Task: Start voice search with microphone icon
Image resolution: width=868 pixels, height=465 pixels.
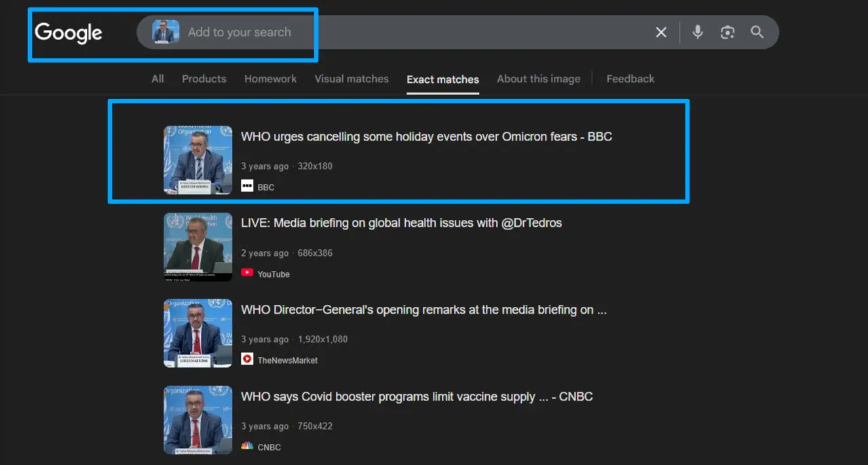Action: tap(698, 32)
